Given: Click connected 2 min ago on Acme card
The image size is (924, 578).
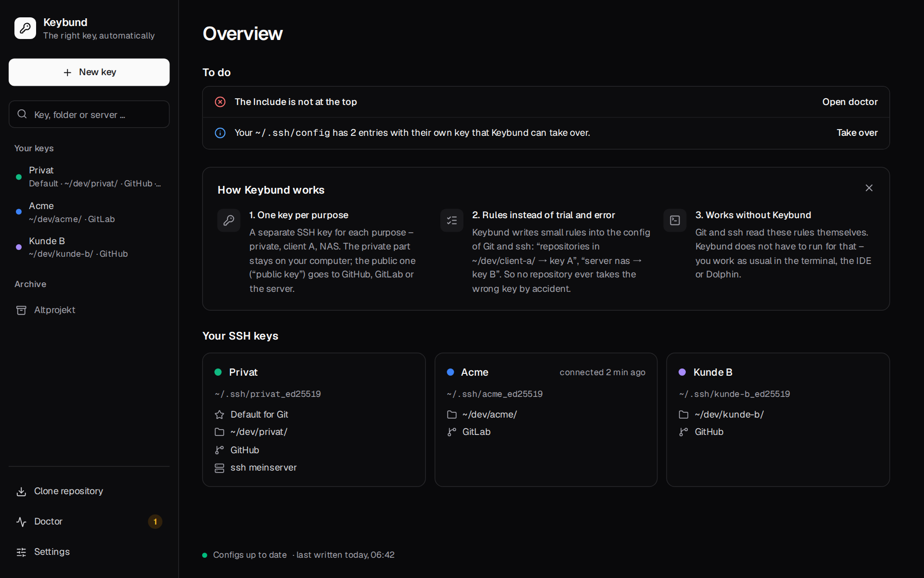Looking at the screenshot, I should [603, 372].
